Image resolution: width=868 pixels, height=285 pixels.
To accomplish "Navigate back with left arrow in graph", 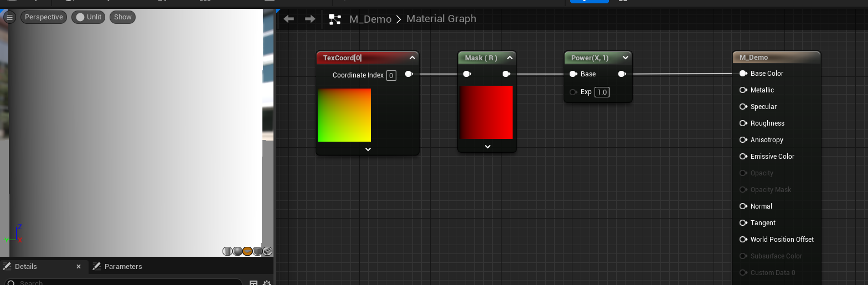I will click(288, 19).
